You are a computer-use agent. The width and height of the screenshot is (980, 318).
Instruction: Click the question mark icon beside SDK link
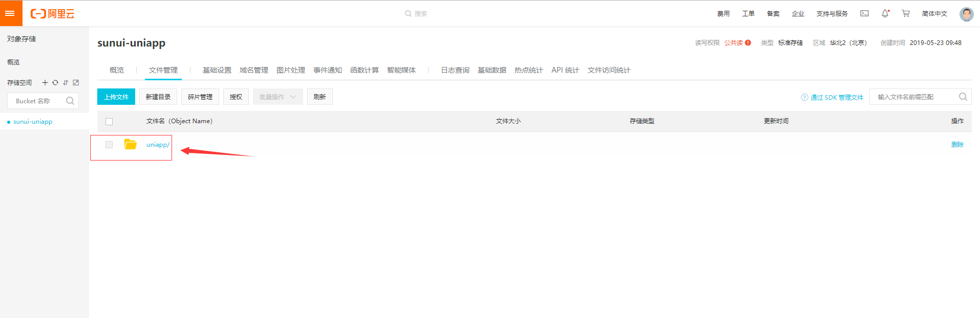point(804,97)
